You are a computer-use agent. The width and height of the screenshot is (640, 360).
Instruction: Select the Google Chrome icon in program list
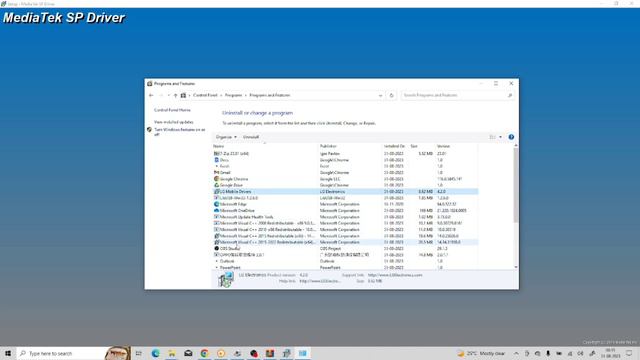pos(216,179)
